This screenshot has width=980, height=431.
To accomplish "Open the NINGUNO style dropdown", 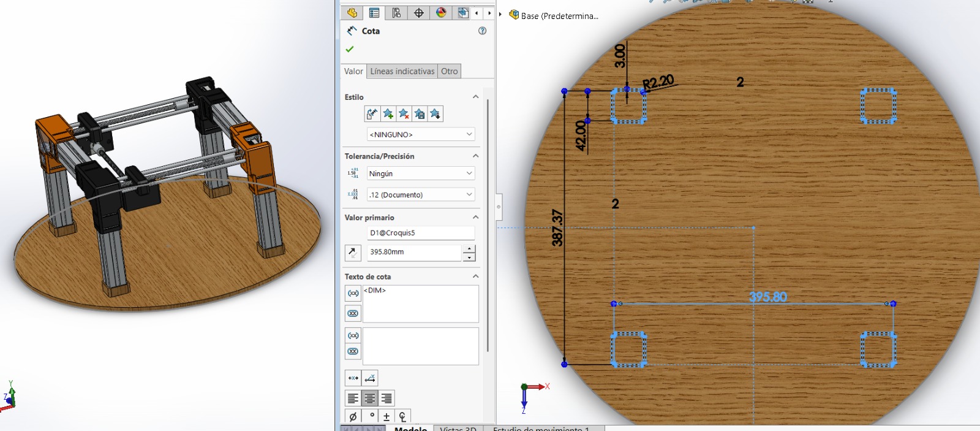I will click(420, 134).
